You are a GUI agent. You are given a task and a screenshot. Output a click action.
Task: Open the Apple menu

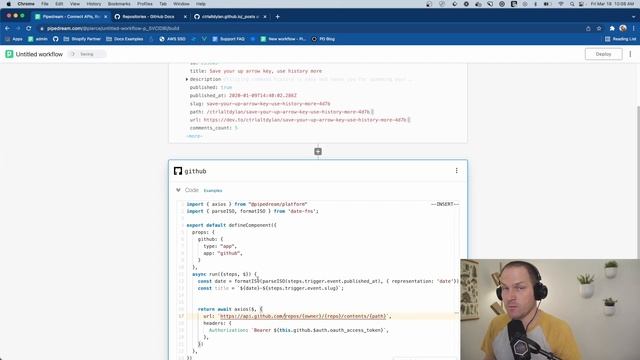(9, 4)
